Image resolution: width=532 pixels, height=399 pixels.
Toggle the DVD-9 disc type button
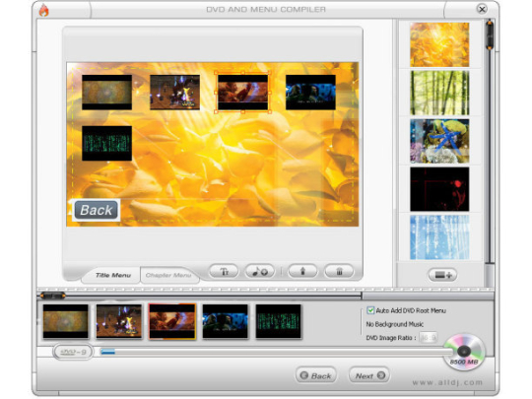pos(73,352)
